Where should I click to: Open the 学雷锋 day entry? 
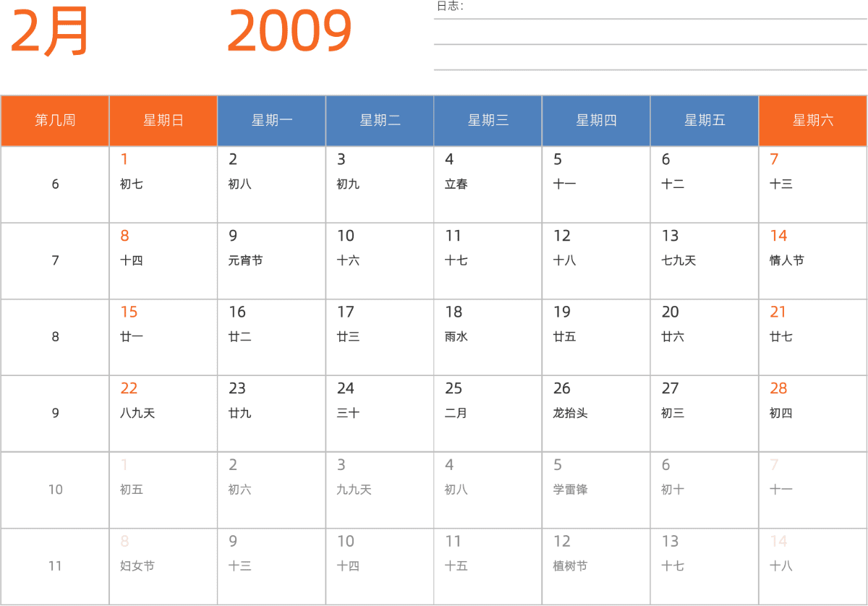[570, 490]
